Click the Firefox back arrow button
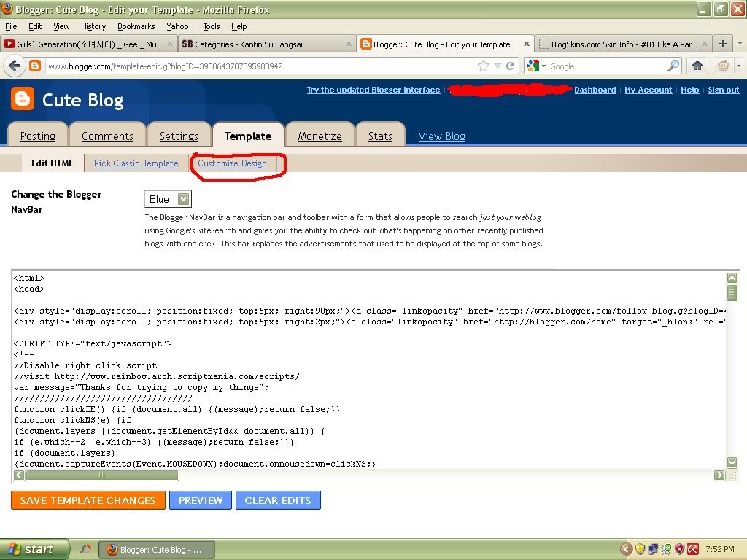This screenshot has height=560, width=747. 14,66
